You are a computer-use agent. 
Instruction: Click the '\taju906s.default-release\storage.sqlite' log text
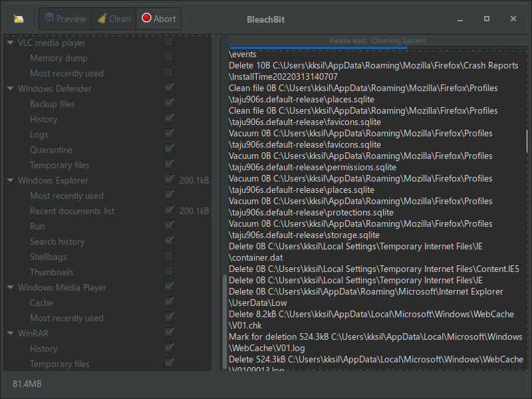[305, 235]
